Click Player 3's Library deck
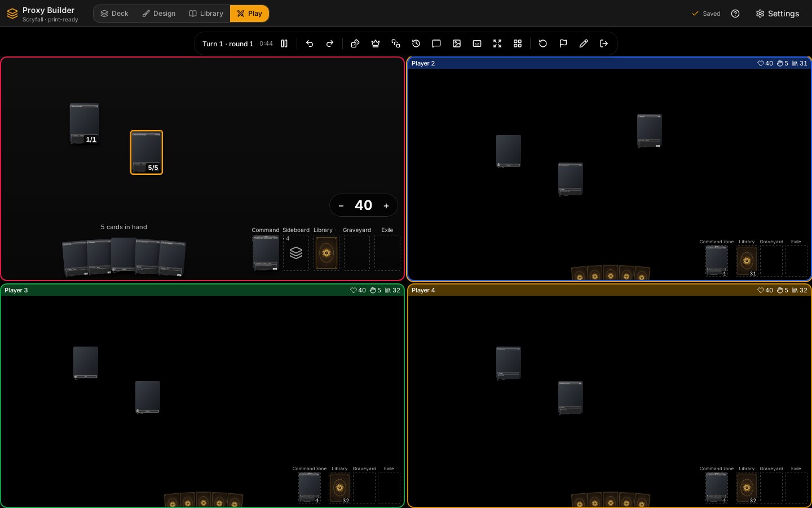The height and width of the screenshot is (508, 812). [x=339, y=488]
